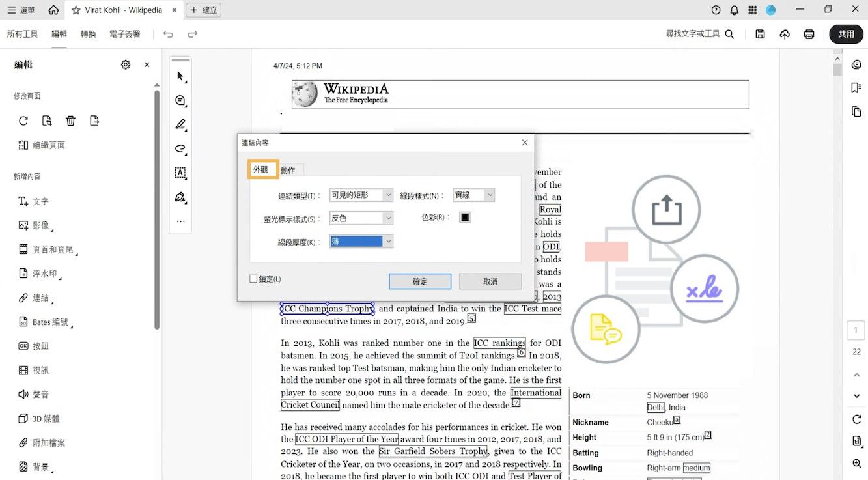Open the 轉換 menu tab
The width and height of the screenshot is (868, 480).
(x=88, y=34)
